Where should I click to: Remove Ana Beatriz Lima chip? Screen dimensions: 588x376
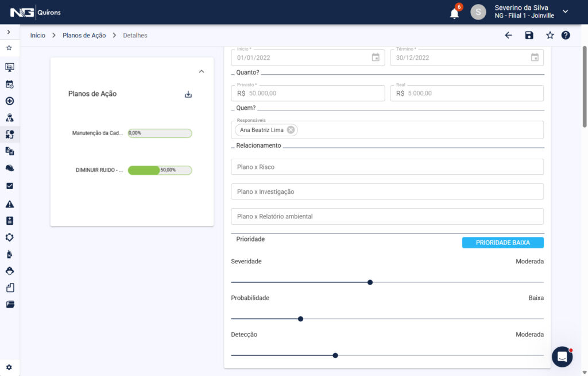coord(291,130)
